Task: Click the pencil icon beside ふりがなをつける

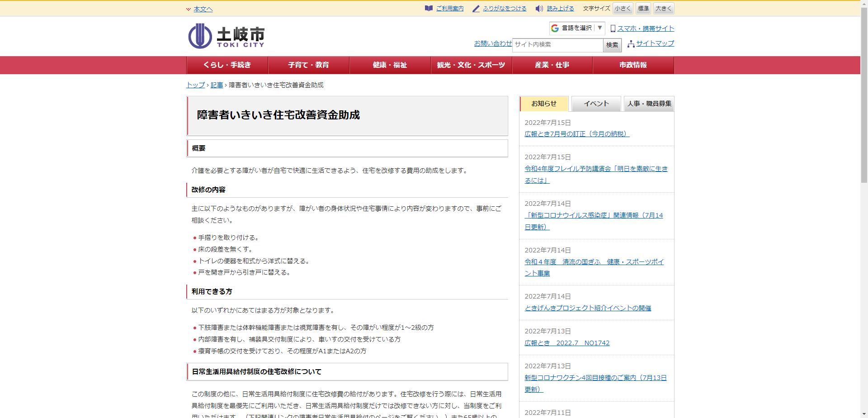Action: (x=476, y=9)
